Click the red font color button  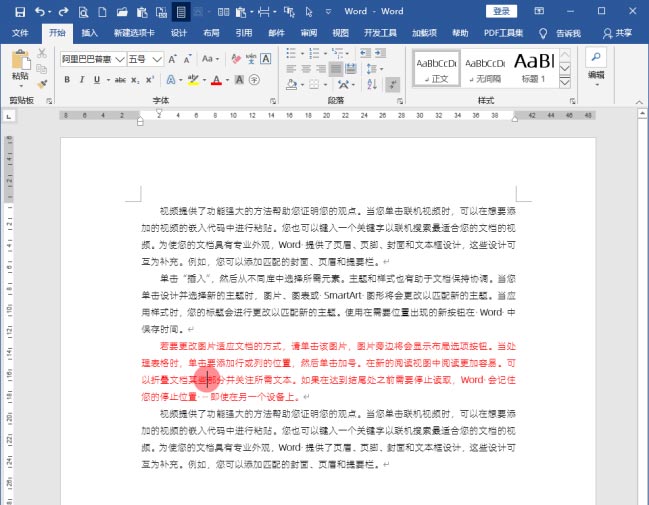click(x=217, y=80)
